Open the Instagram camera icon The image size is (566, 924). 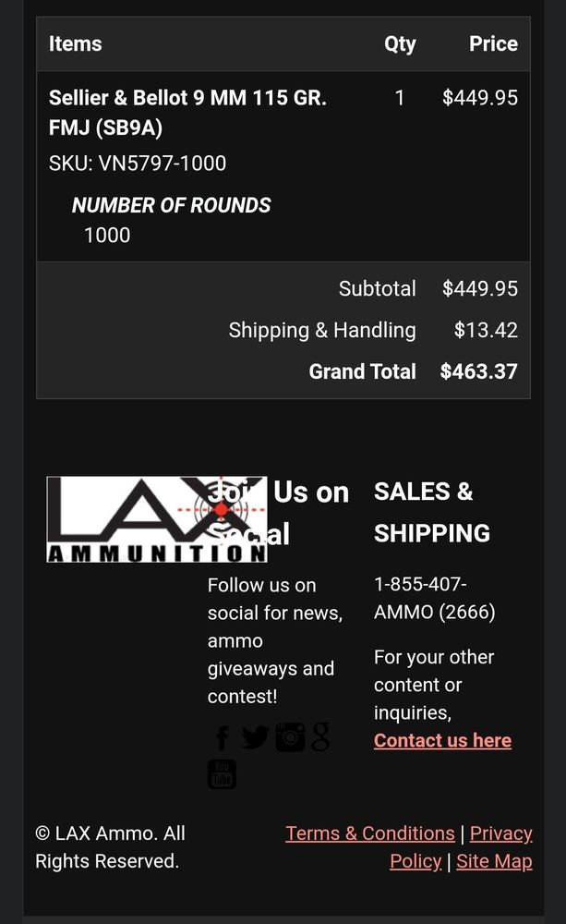(x=290, y=736)
